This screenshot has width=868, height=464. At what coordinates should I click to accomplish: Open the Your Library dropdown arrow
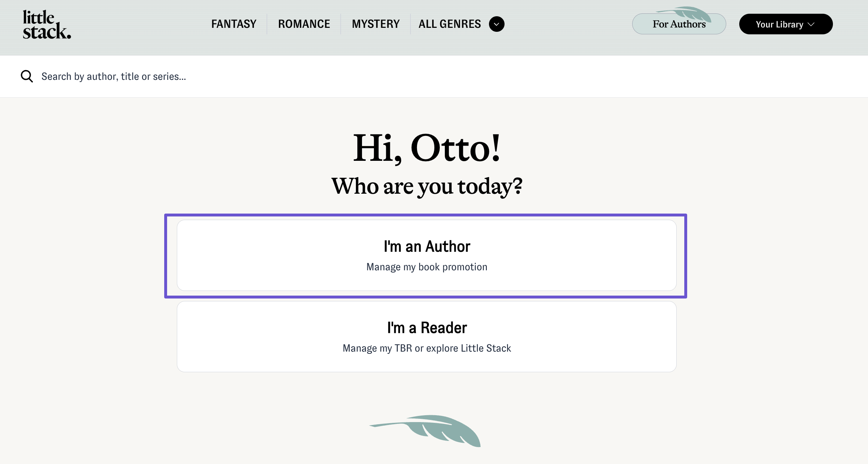coord(811,24)
